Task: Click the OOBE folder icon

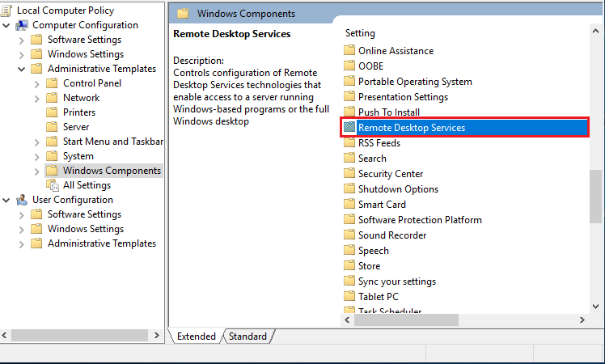Action: pyautogui.click(x=349, y=66)
